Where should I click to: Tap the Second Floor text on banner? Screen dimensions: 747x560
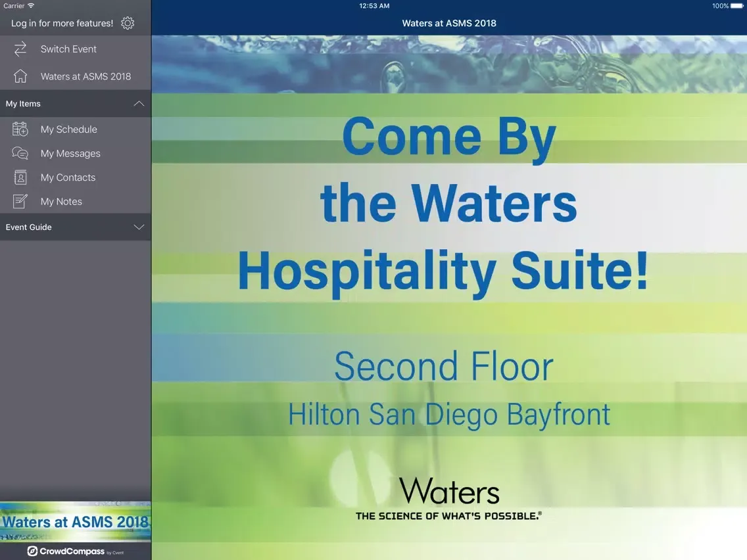tap(443, 366)
